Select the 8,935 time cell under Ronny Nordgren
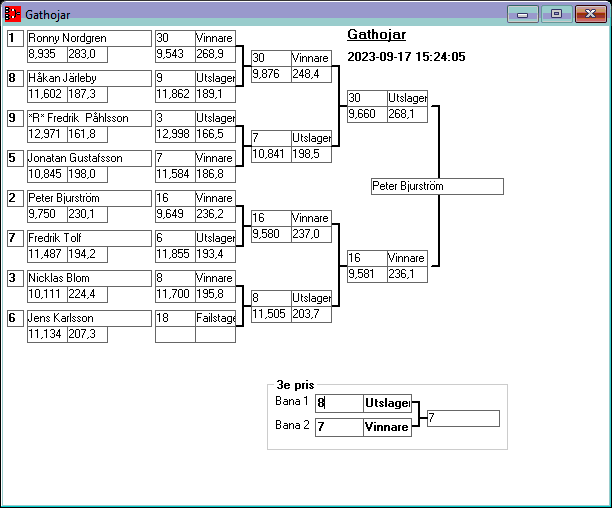Viewport: 612px width, 508px height. point(46,54)
